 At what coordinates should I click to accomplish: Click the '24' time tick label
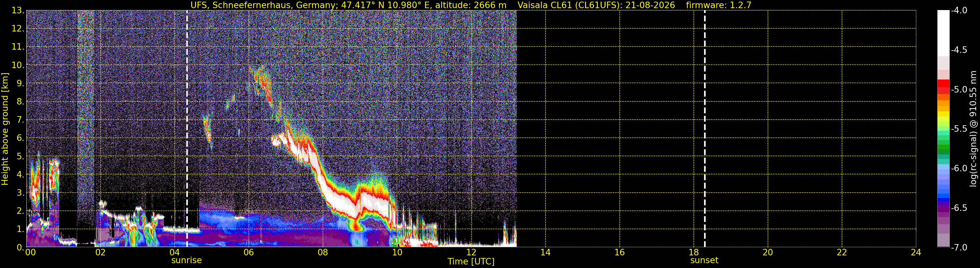click(916, 253)
